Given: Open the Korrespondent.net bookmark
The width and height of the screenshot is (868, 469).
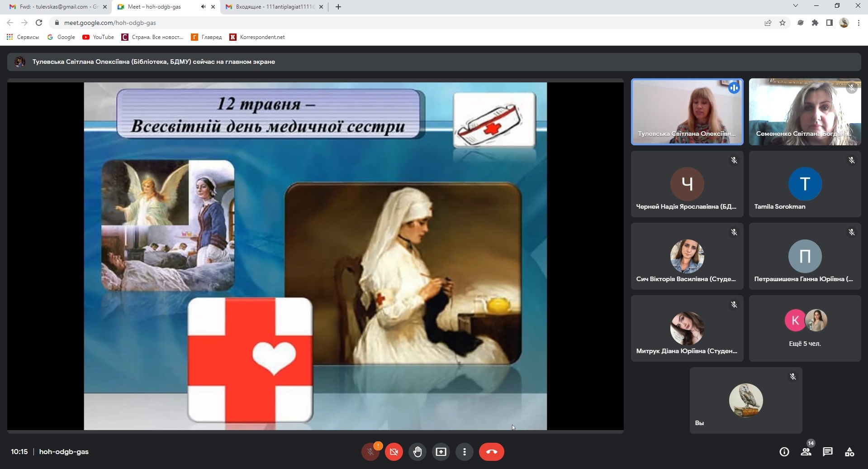Looking at the screenshot, I should [257, 37].
